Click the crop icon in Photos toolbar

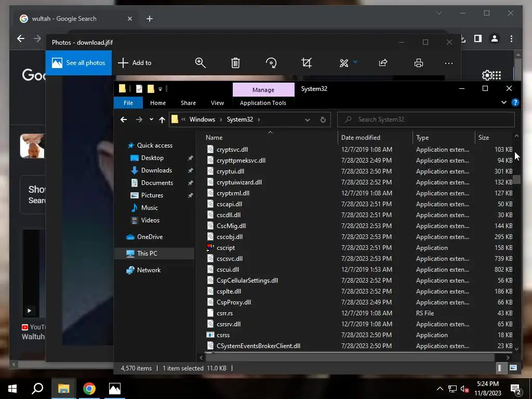coord(307,63)
